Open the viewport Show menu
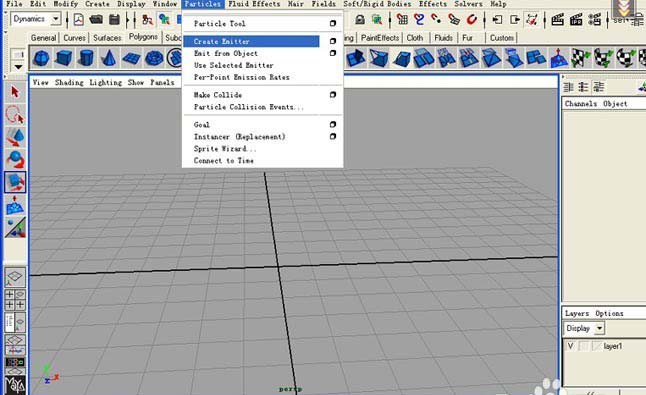646x395 pixels. [x=136, y=82]
